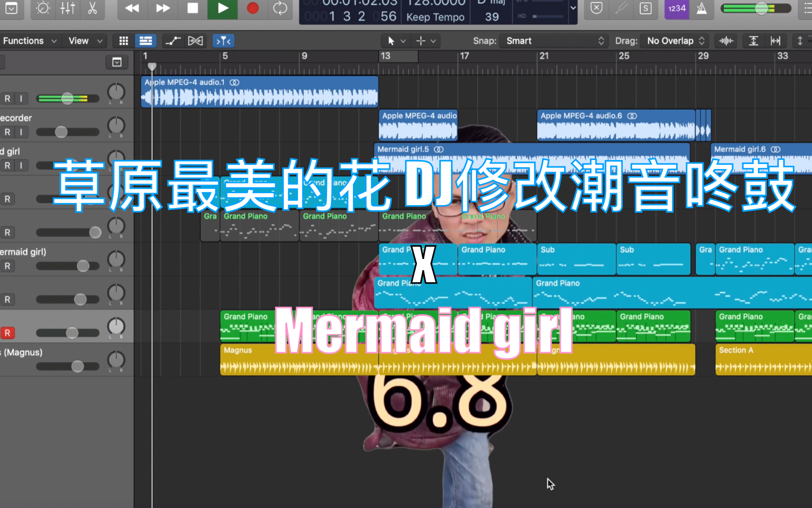Toggle input monitoring on ecorder track
Image resolution: width=812 pixels, height=508 pixels.
click(21, 132)
